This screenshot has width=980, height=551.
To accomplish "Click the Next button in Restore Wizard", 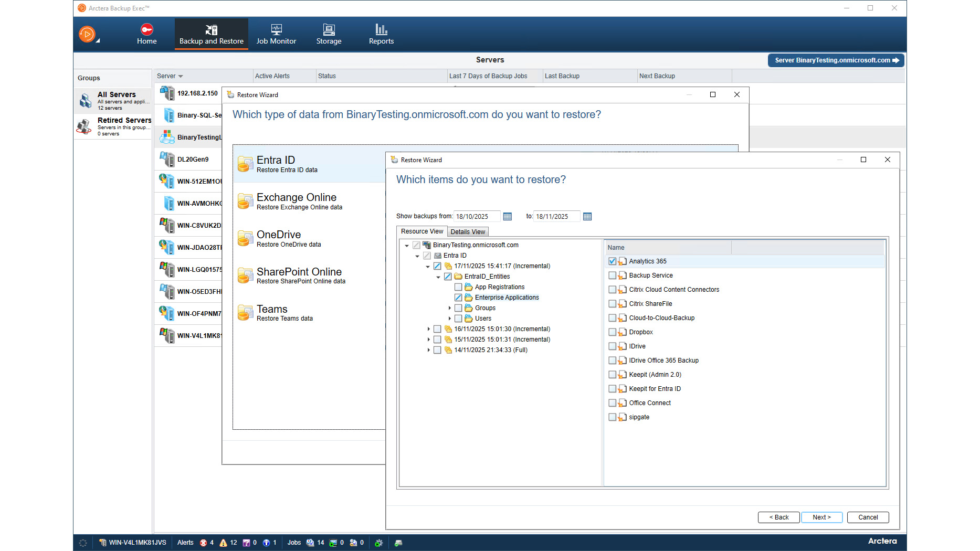I will 821,517.
